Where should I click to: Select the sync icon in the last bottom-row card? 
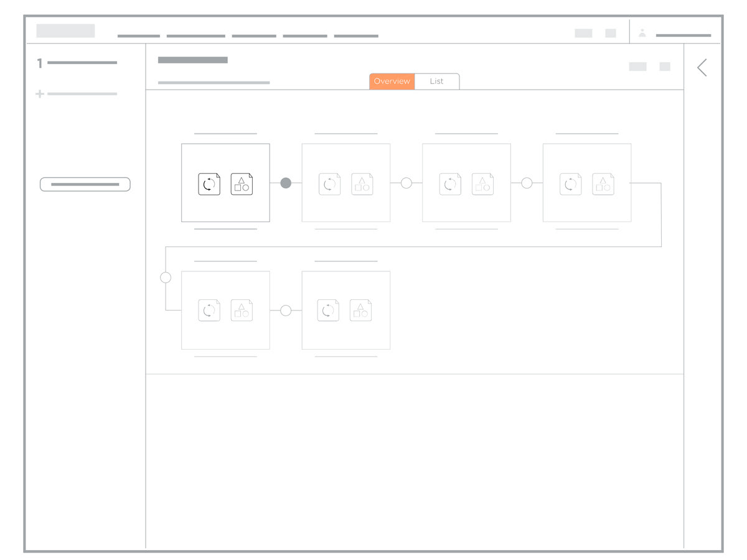point(329,310)
